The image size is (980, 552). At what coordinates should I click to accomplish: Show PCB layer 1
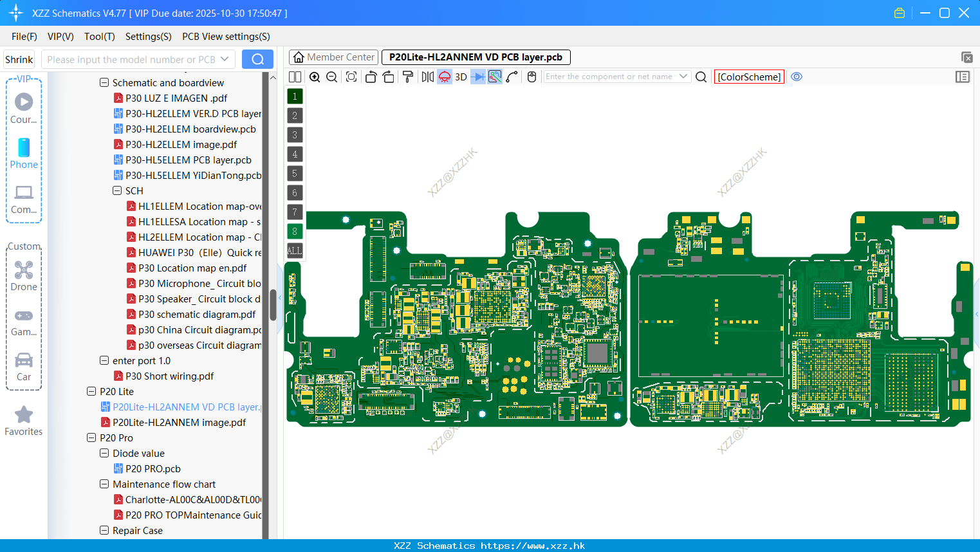[x=295, y=97]
